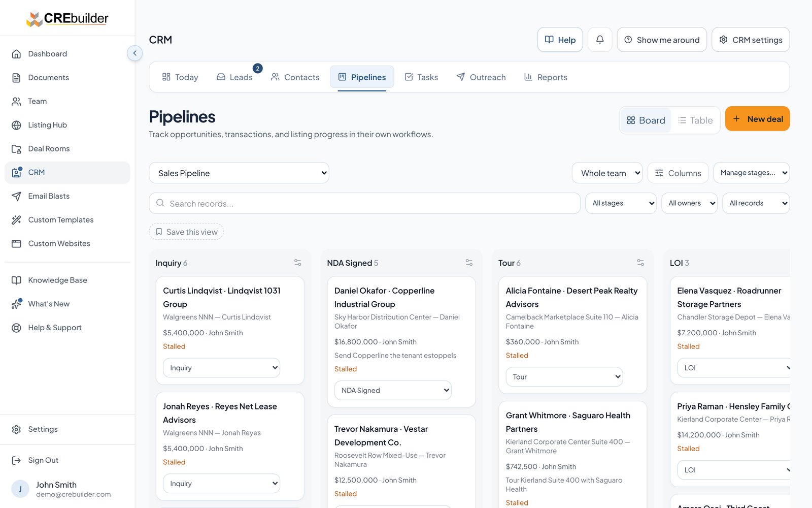
Task: Click Show me around
Action: [662, 40]
